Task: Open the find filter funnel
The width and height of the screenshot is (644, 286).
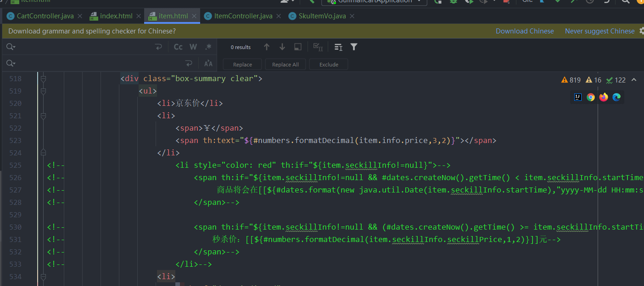Action: click(x=354, y=47)
